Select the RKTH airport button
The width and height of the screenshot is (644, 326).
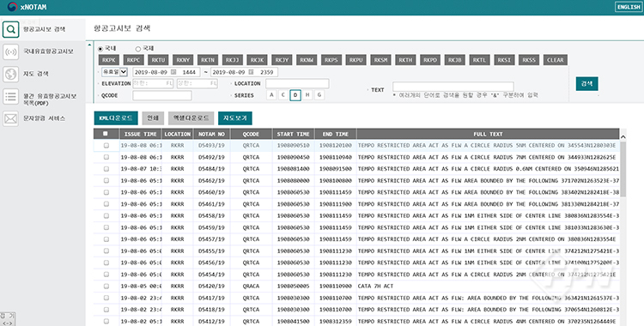[405, 60]
